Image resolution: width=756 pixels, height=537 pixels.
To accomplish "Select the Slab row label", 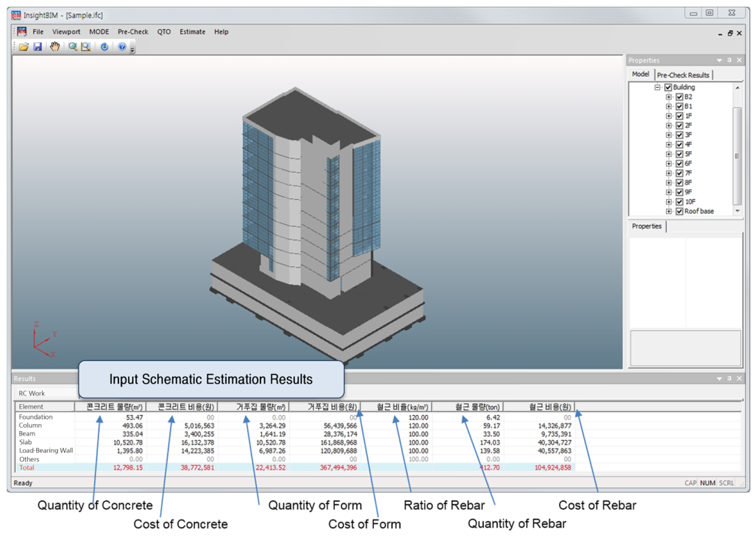I will [x=26, y=442].
